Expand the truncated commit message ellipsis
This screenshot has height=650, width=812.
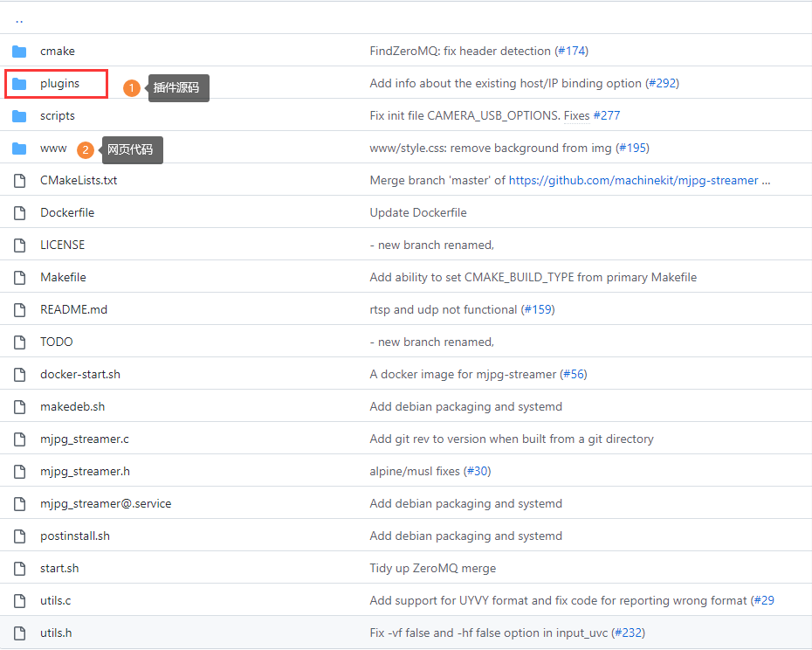click(x=766, y=180)
